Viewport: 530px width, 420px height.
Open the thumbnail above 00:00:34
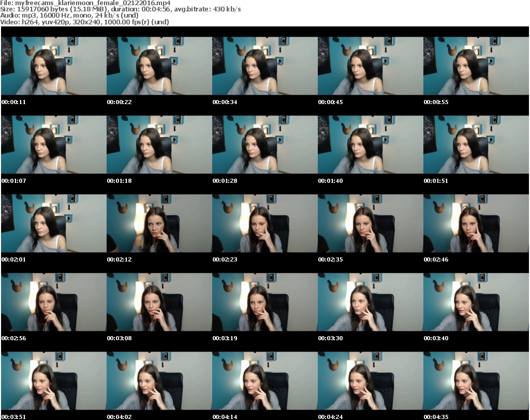tap(264, 65)
